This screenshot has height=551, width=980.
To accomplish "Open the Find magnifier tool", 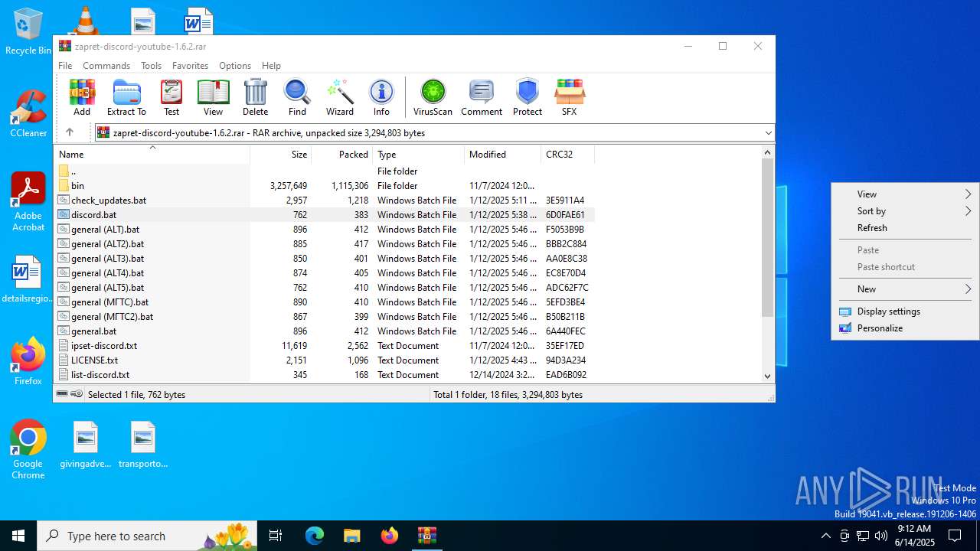I will [x=297, y=97].
